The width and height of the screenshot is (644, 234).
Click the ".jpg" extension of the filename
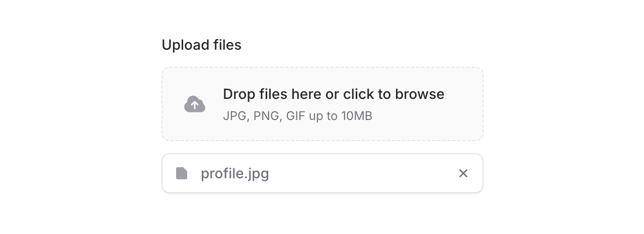click(257, 174)
